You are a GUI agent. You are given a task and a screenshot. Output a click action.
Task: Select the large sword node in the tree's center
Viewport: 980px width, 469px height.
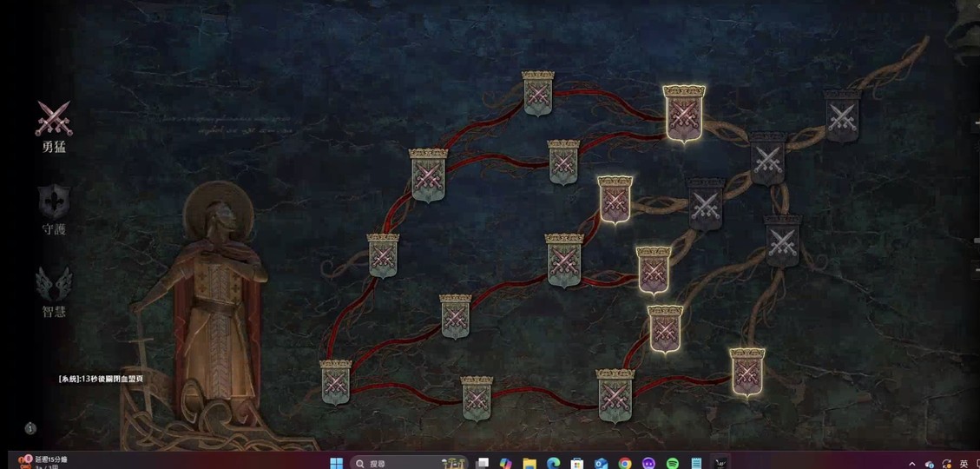click(x=563, y=261)
